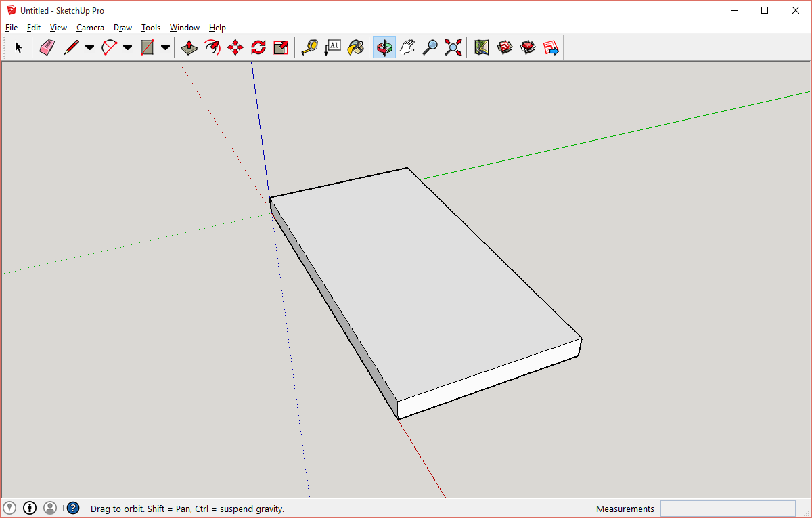Select the Push/Pull tool
This screenshot has height=518, width=812.
(189, 47)
